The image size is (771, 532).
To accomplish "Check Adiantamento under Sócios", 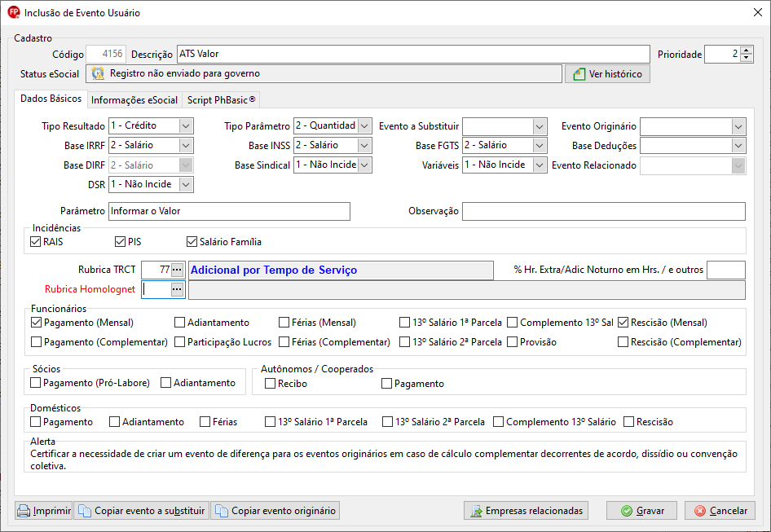I will [x=165, y=383].
